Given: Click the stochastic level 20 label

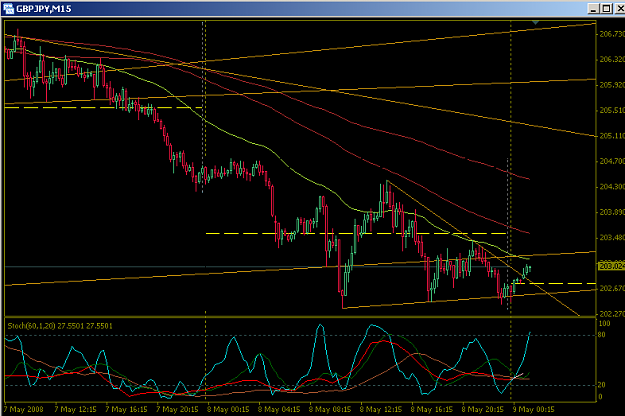Looking at the screenshot, I should (x=602, y=385).
